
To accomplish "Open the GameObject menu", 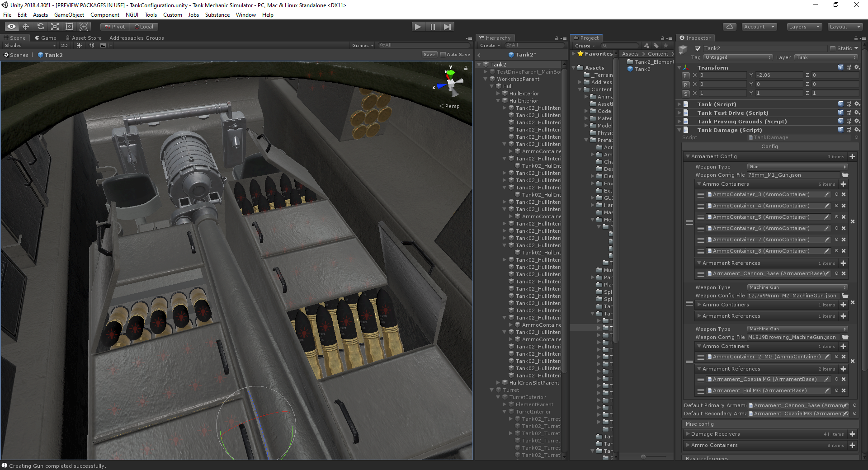I will [69, 15].
